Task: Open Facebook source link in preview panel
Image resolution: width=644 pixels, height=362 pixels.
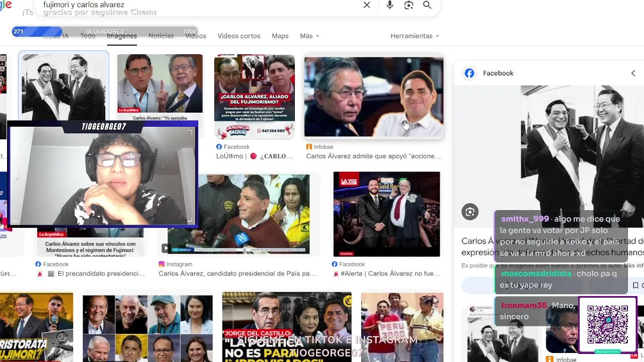Action: coord(498,73)
